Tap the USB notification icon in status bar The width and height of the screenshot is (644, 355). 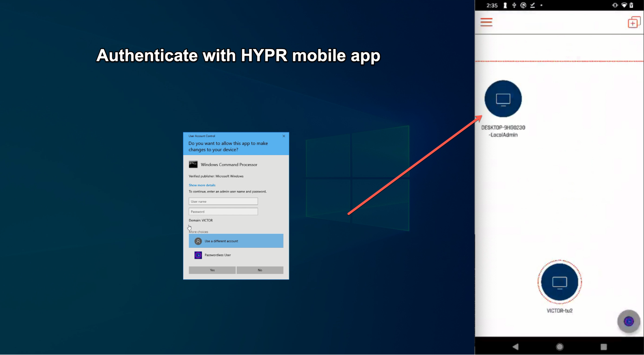click(x=514, y=5)
